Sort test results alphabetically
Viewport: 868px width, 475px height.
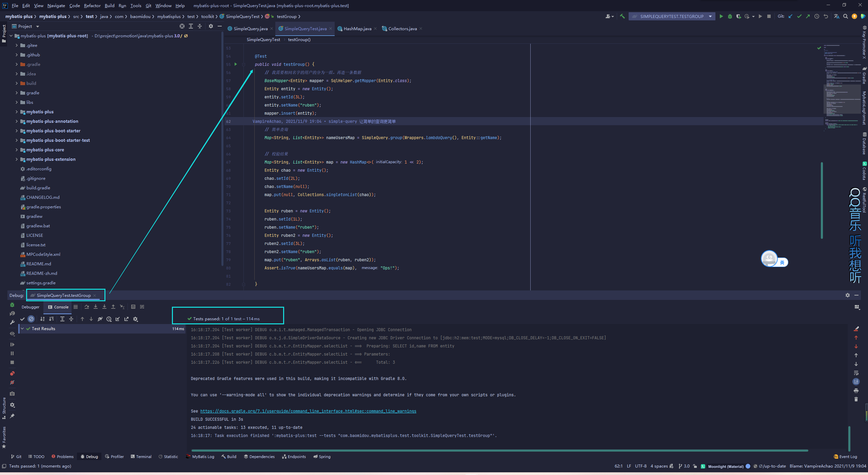tap(42, 319)
